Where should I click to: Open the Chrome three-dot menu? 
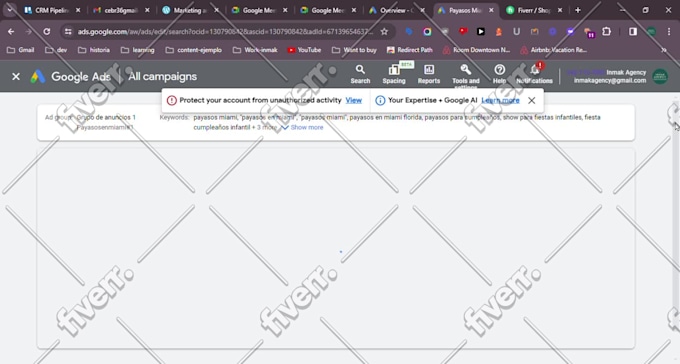[x=669, y=32]
